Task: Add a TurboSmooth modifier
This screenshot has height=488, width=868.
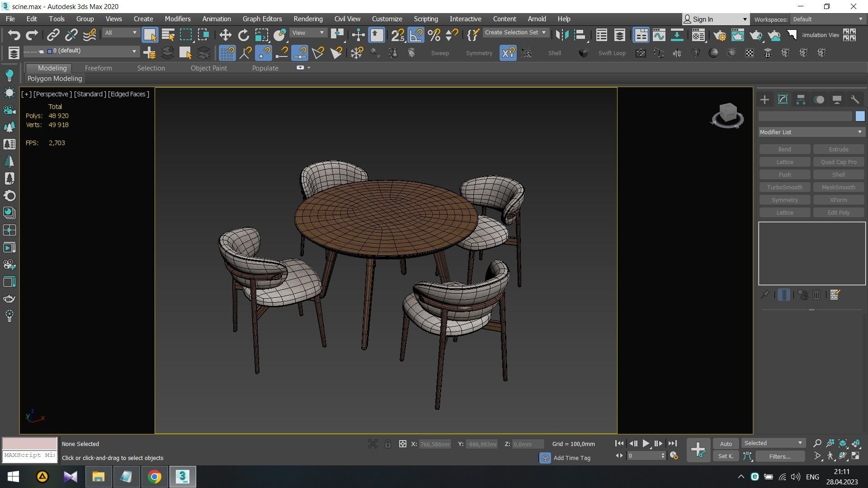Action: click(784, 188)
